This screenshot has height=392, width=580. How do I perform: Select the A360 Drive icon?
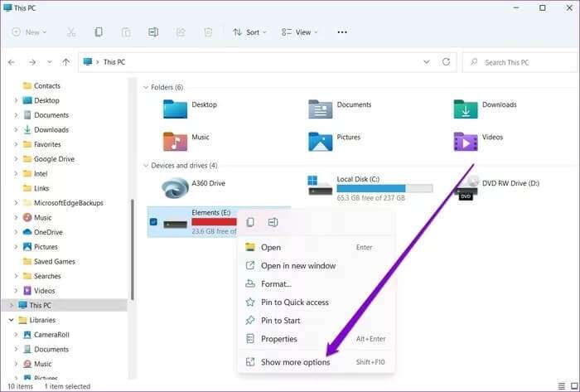coord(175,187)
